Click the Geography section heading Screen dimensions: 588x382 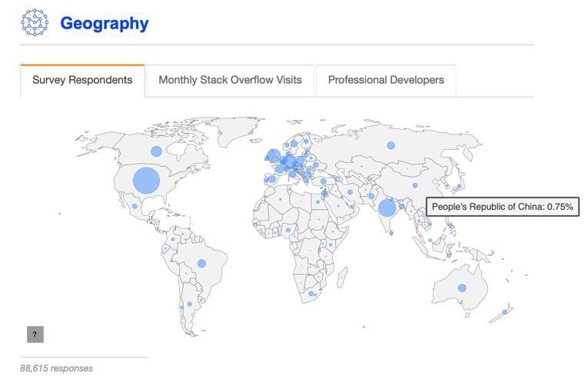point(105,23)
